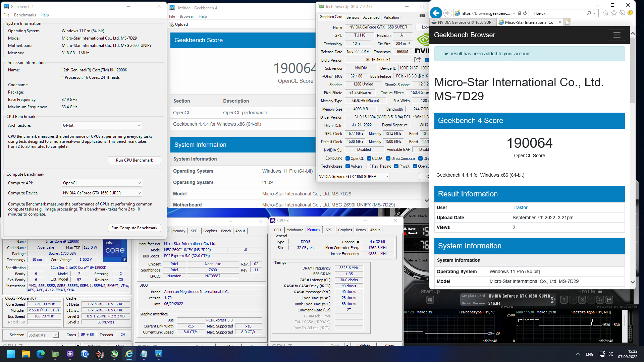Toggle the OpenCL checkbox in GPU-Z

347,159
